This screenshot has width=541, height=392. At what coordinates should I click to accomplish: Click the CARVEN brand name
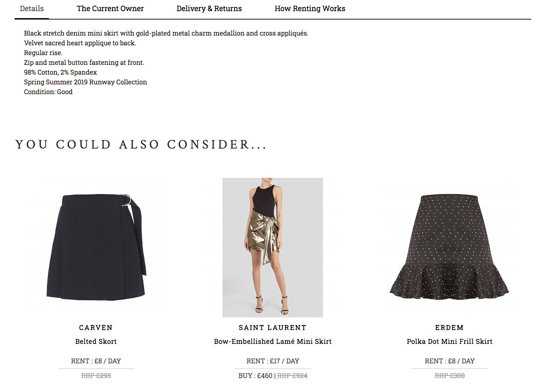96,327
